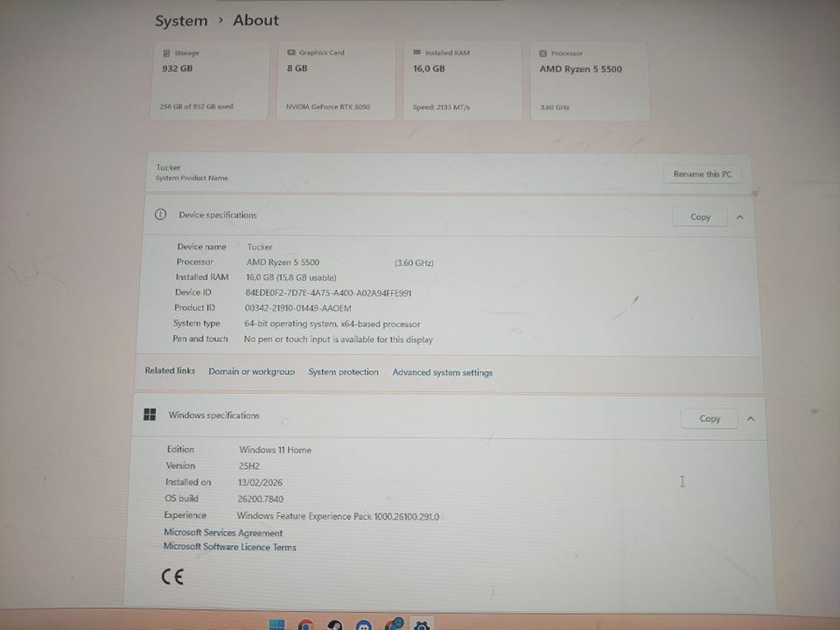Screen dimensions: 840x630
Task: Open Discord from the taskbar
Action: pyautogui.click(x=364, y=625)
